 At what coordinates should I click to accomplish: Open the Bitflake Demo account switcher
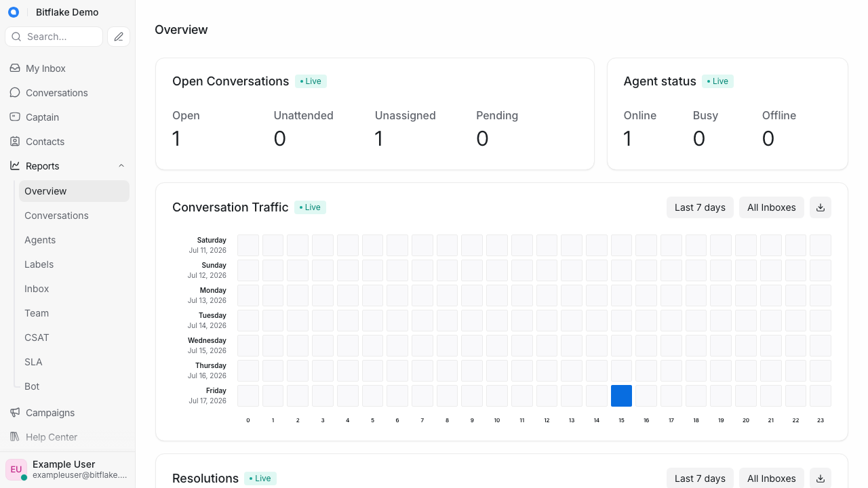click(67, 12)
